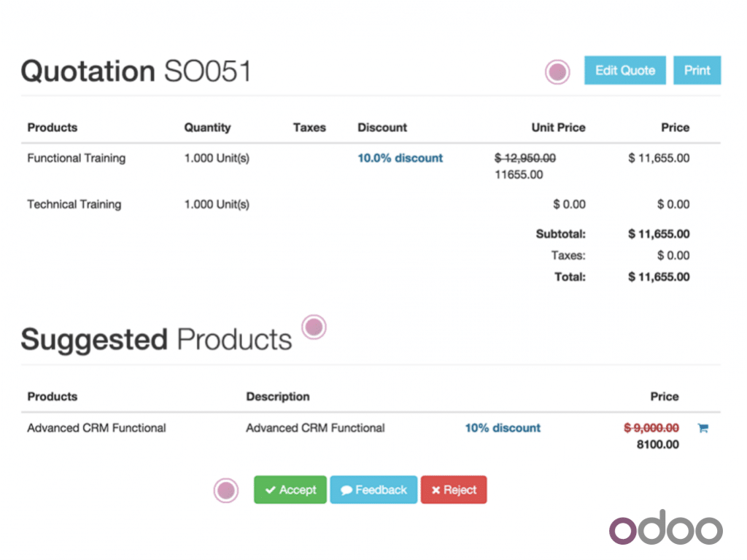The width and height of the screenshot is (747, 560).
Task: Add Advanced CRM Functional via cart icon
Action: (x=703, y=428)
